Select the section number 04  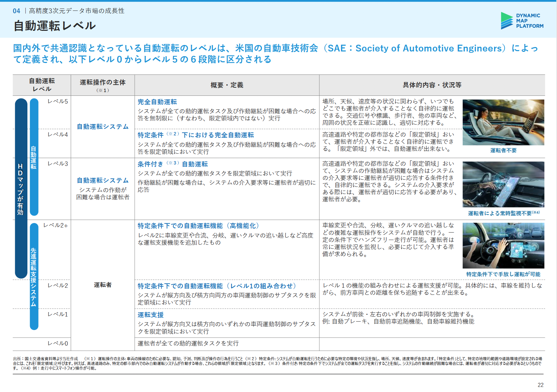coord(17,11)
